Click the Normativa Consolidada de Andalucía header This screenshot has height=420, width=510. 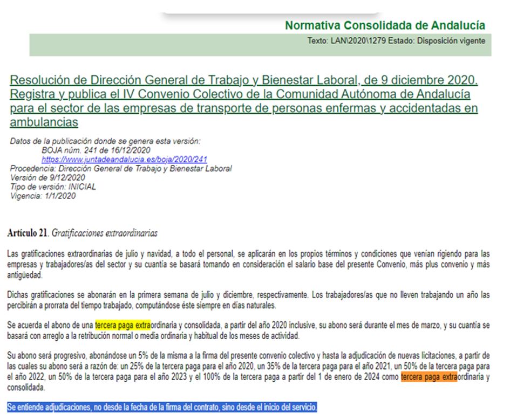[385, 25]
